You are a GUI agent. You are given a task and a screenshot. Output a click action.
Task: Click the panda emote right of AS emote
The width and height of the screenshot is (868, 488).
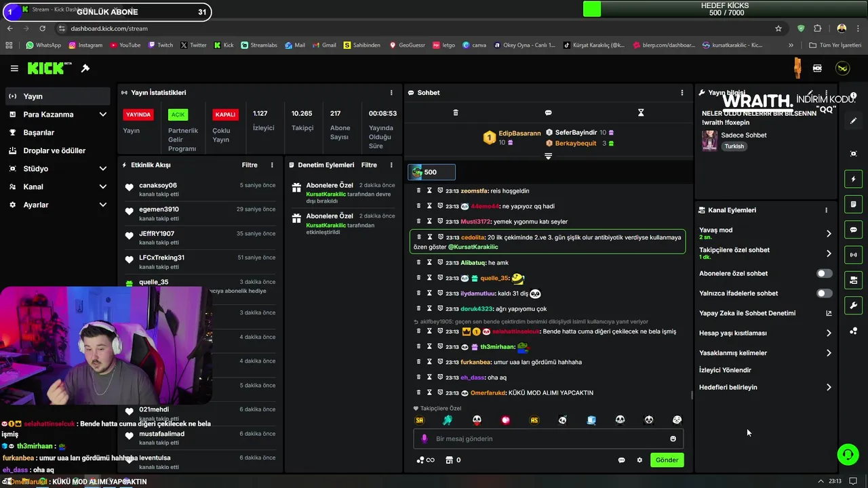pyautogui.click(x=562, y=420)
